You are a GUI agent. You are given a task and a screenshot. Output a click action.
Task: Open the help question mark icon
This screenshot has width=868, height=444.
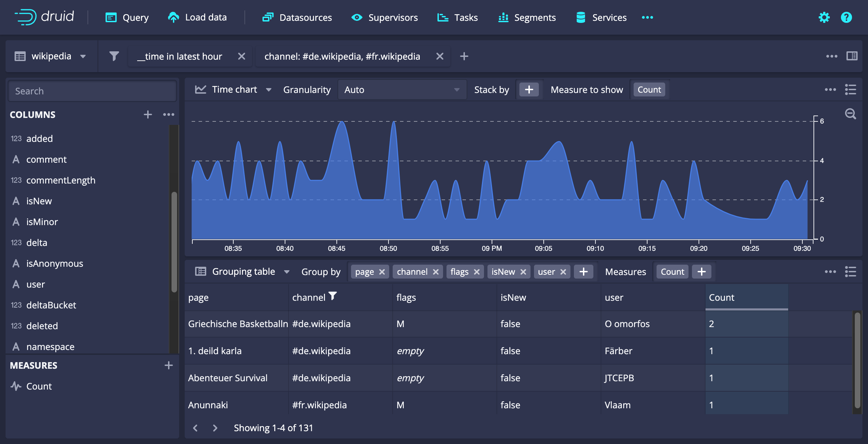[846, 17]
